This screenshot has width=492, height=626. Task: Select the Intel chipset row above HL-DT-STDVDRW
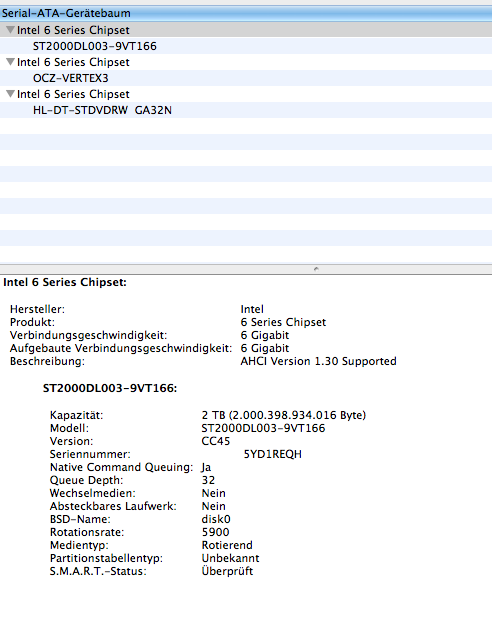click(246, 94)
